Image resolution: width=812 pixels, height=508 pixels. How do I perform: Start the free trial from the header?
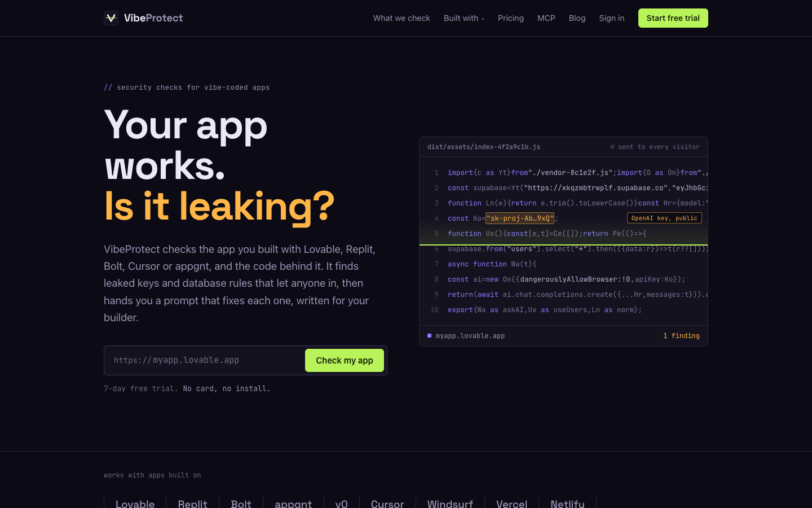tap(673, 18)
